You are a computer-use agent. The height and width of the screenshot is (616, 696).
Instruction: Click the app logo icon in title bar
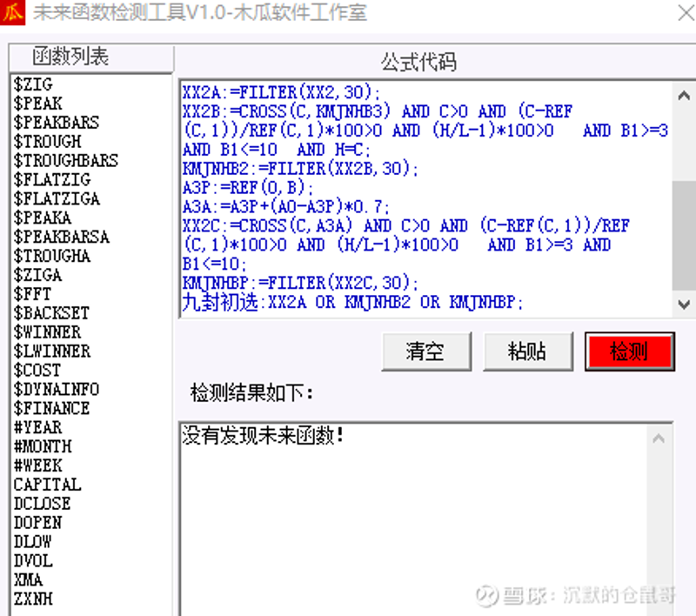pos(12,12)
